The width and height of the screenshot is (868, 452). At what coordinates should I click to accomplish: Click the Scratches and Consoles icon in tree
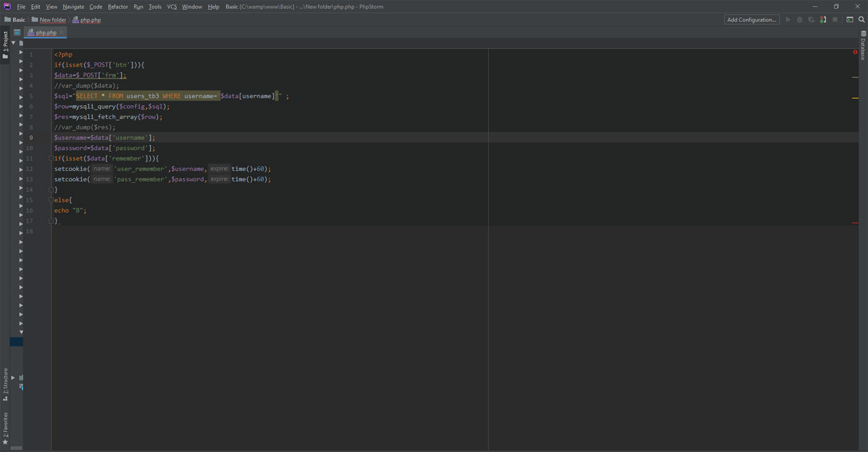21,386
